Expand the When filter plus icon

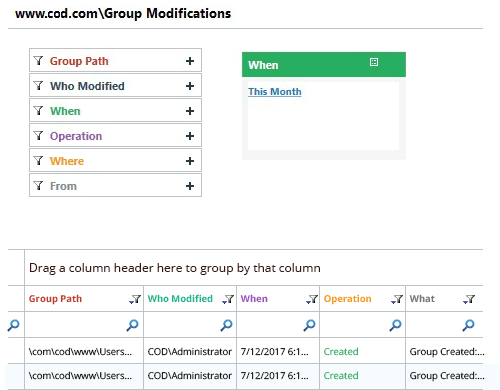point(190,111)
